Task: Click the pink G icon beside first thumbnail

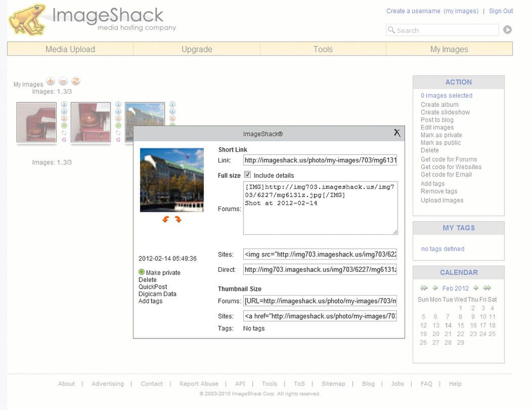Action: click(x=64, y=140)
